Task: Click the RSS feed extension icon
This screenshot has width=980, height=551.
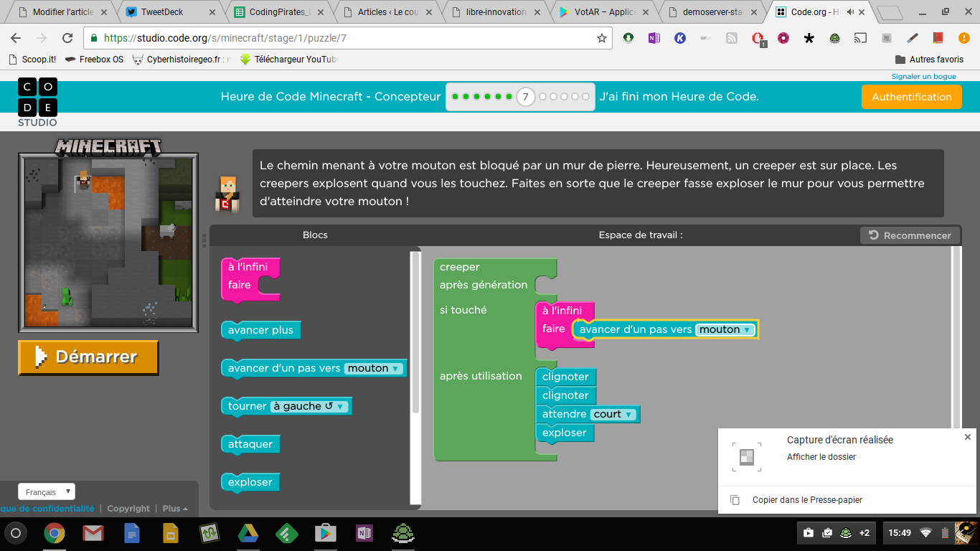Action: coord(731,38)
